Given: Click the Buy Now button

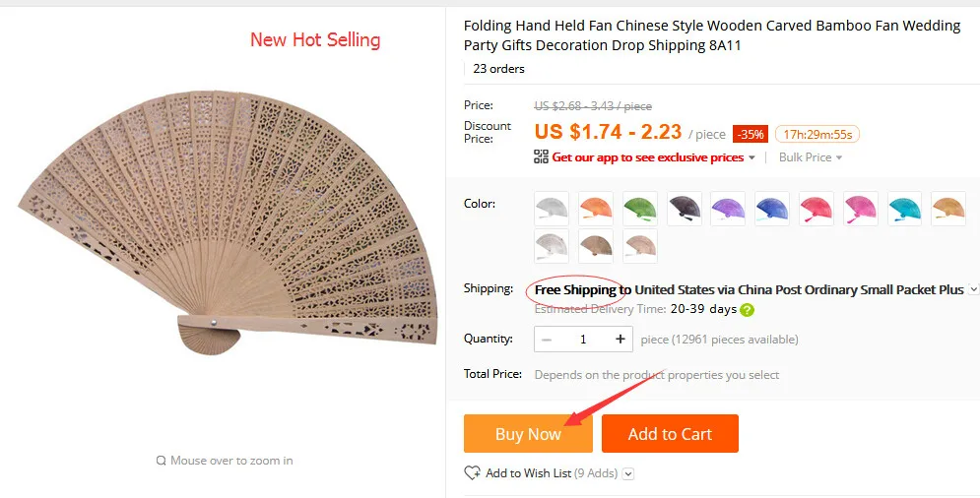Looking at the screenshot, I should pyautogui.click(x=528, y=434).
